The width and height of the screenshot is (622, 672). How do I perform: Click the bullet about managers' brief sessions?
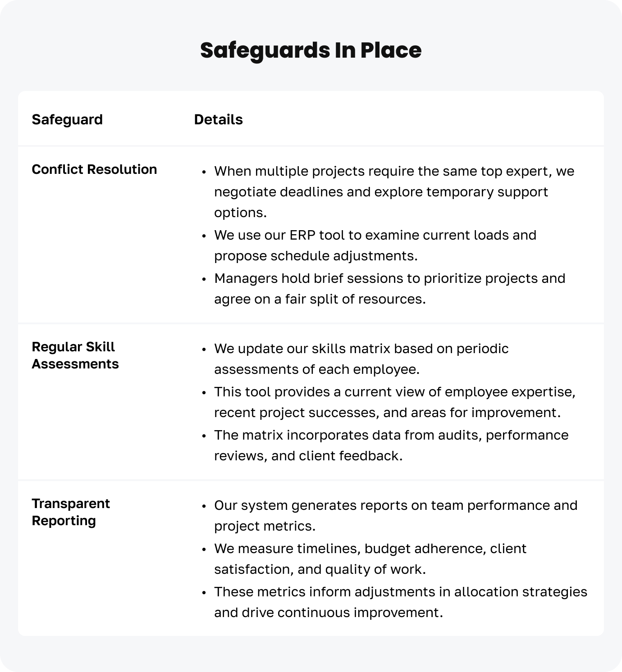click(389, 288)
